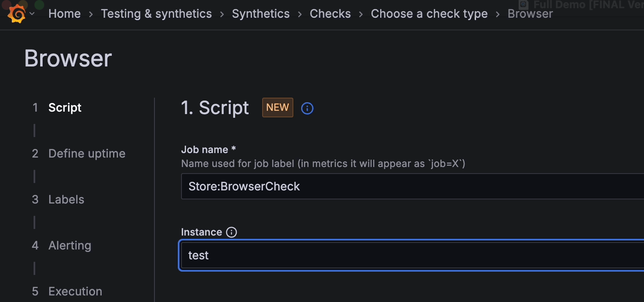The width and height of the screenshot is (644, 302).
Task: Click the Browser page title heading
Action: pyautogui.click(x=68, y=58)
